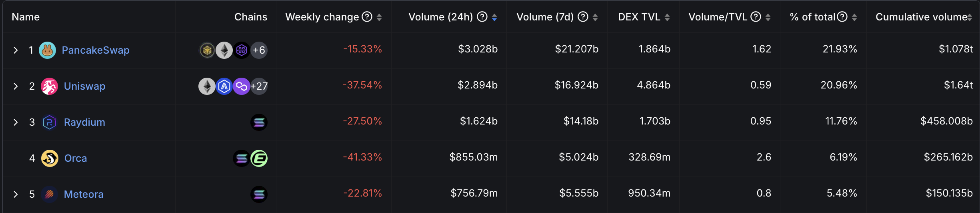This screenshot has width=980, height=213.
Task: Open the Orca protocol link
Action: [76, 158]
